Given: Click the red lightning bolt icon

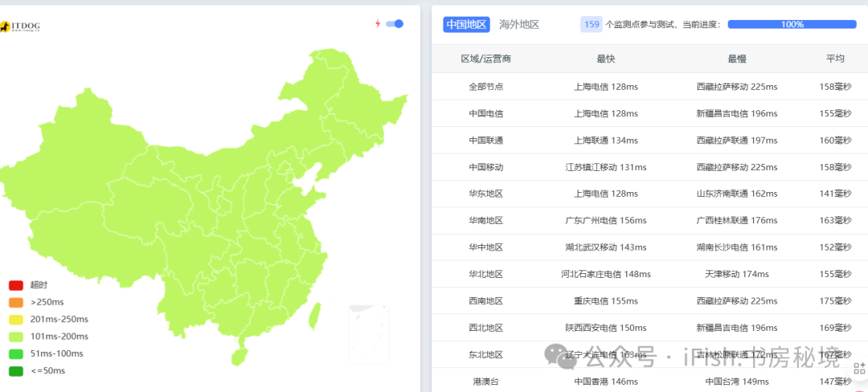Looking at the screenshot, I should tap(378, 23).
